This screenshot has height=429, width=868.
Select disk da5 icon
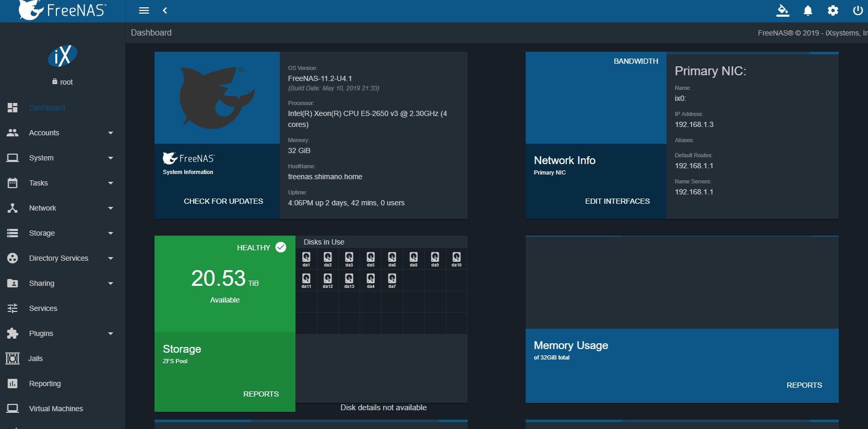pos(371,259)
